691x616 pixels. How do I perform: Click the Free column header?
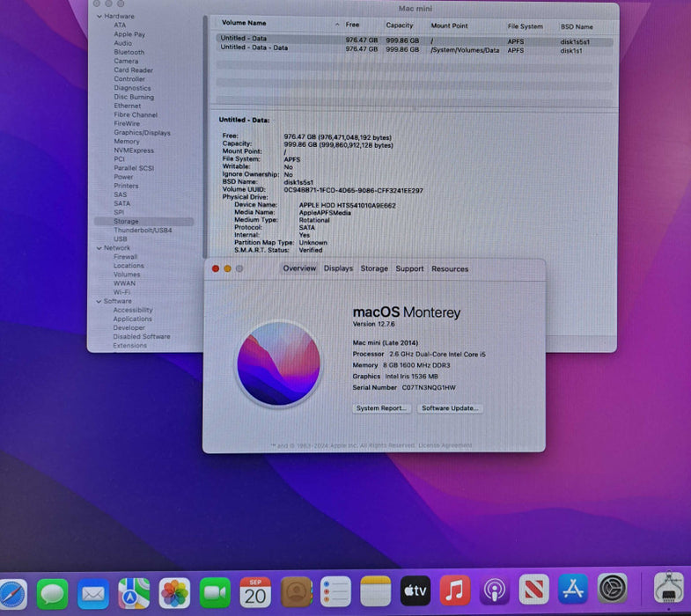tap(352, 25)
